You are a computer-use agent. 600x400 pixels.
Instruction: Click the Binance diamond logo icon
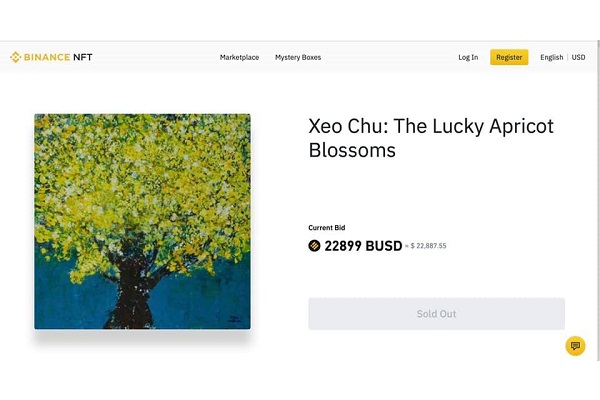[15, 57]
